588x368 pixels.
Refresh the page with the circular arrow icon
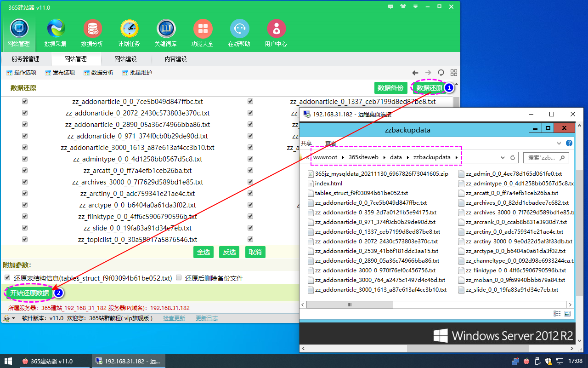[x=441, y=73]
